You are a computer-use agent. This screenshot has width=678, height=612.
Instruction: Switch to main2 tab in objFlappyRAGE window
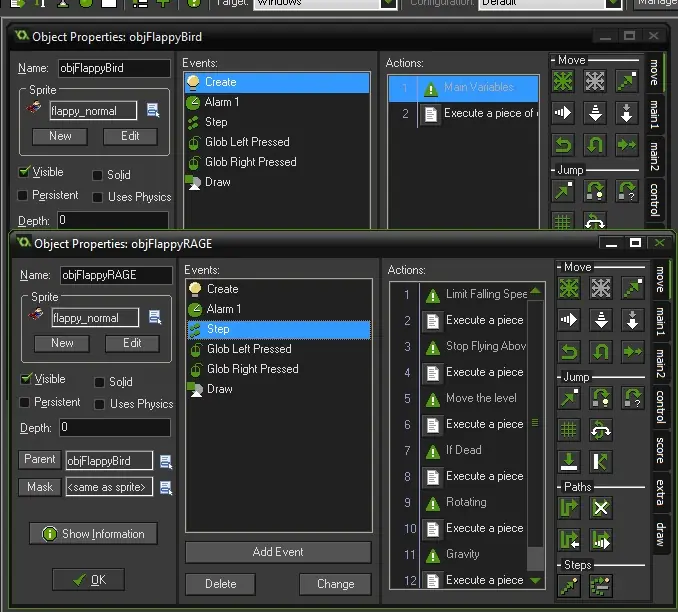(x=660, y=363)
